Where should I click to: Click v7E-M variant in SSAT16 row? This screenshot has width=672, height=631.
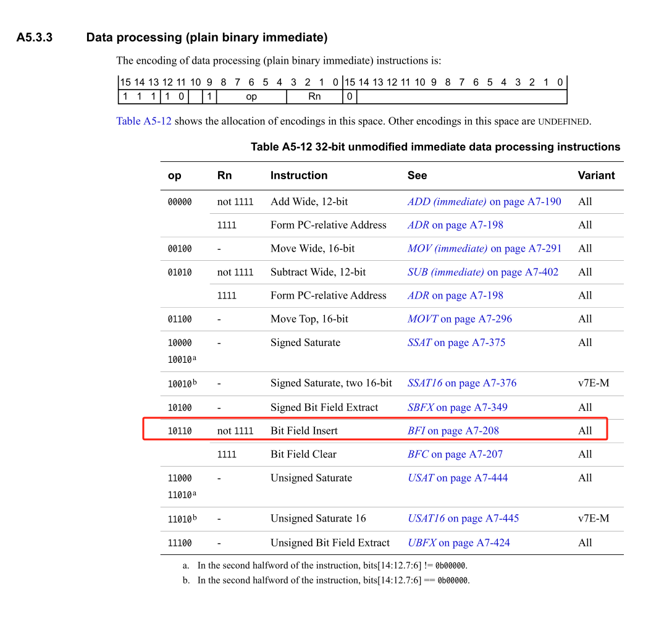pos(594,383)
